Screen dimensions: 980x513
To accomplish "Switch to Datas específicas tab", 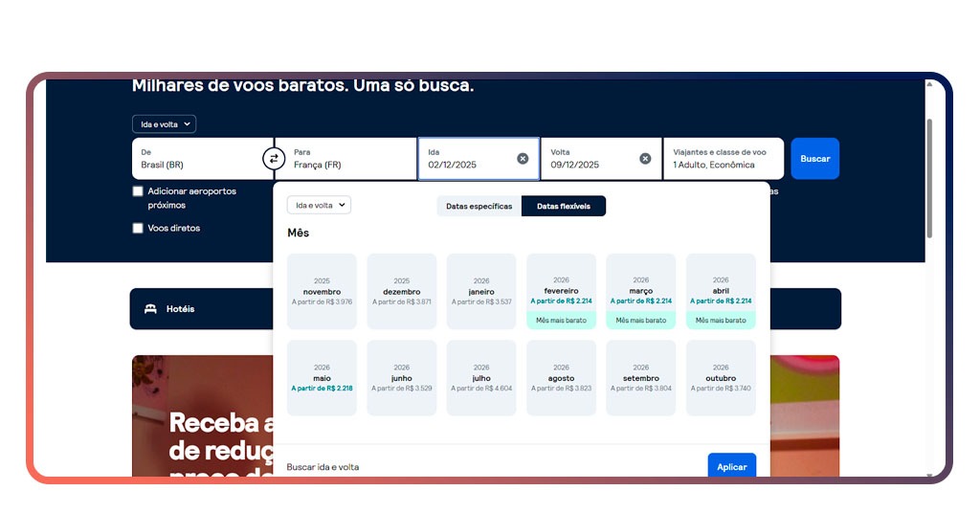I will pos(479,206).
